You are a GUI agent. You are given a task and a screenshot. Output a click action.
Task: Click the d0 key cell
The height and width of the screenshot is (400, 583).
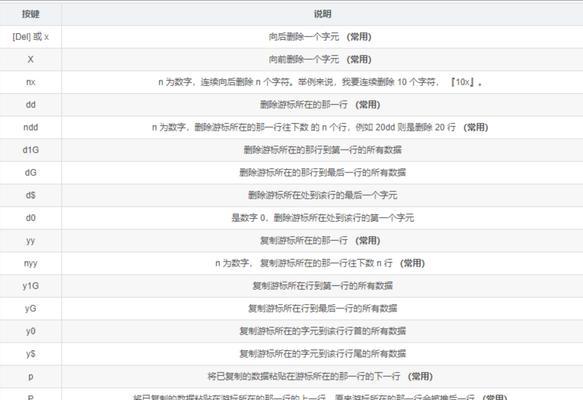[x=30, y=218]
